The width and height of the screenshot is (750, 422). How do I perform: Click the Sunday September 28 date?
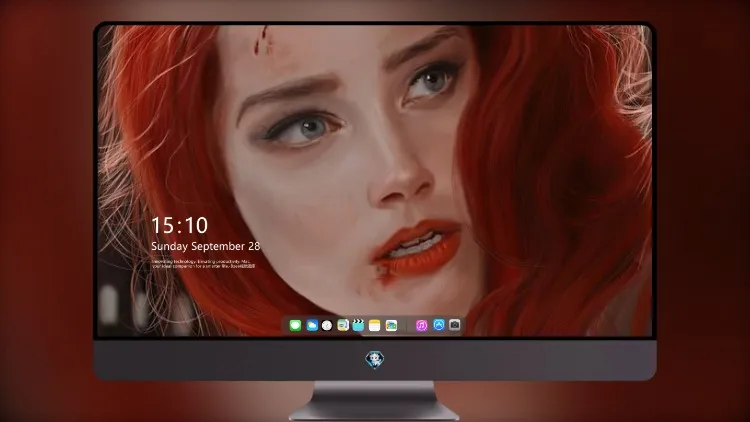[x=206, y=246]
